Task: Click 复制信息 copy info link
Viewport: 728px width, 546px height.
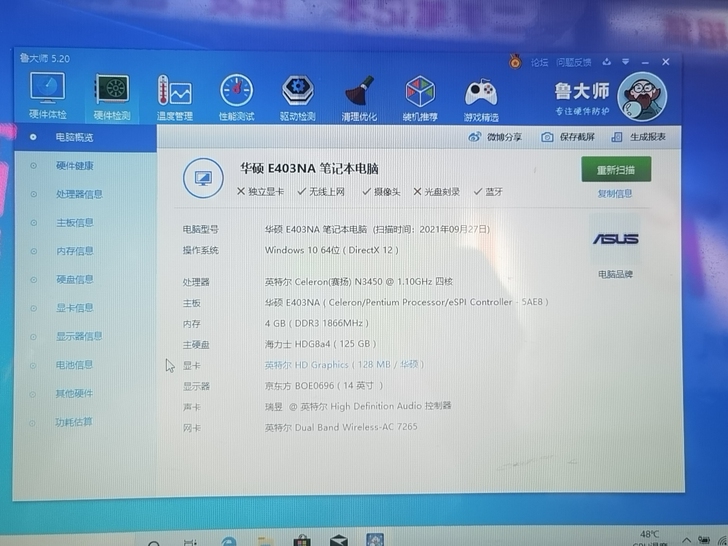Action: [615, 194]
